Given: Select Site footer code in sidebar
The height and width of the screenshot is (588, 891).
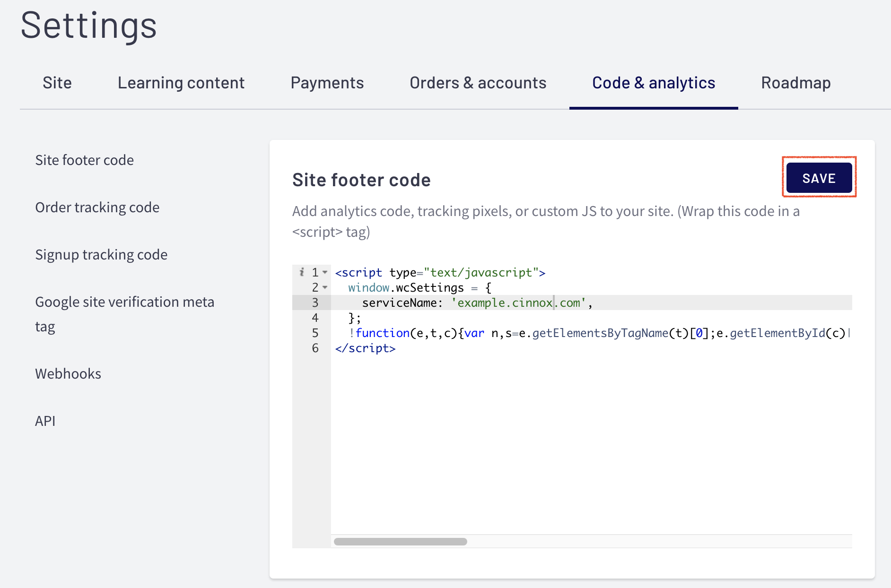Looking at the screenshot, I should (85, 160).
